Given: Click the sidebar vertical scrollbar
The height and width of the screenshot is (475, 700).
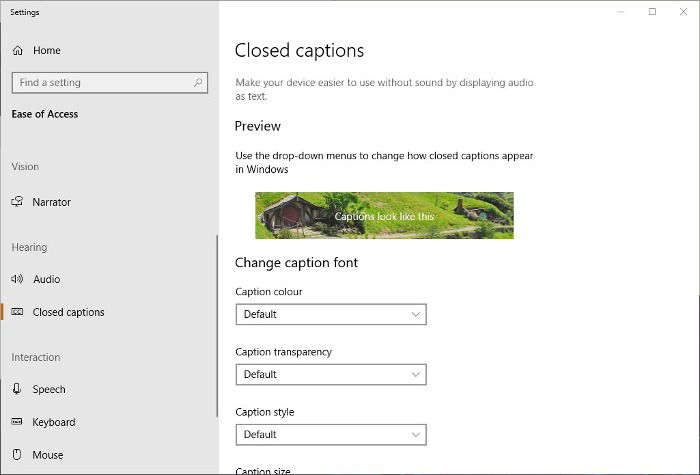Looking at the screenshot, I should tap(217, 326).
